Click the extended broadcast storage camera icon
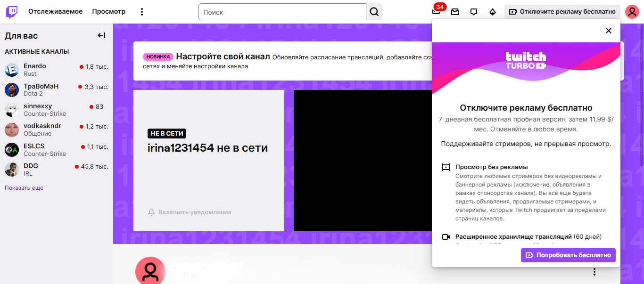Screen dimensions: 644x284 pos(446,237)
